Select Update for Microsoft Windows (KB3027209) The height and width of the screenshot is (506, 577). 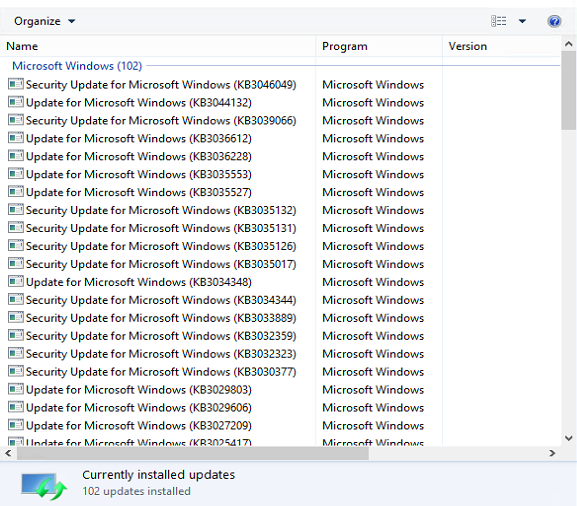point(139,426)
